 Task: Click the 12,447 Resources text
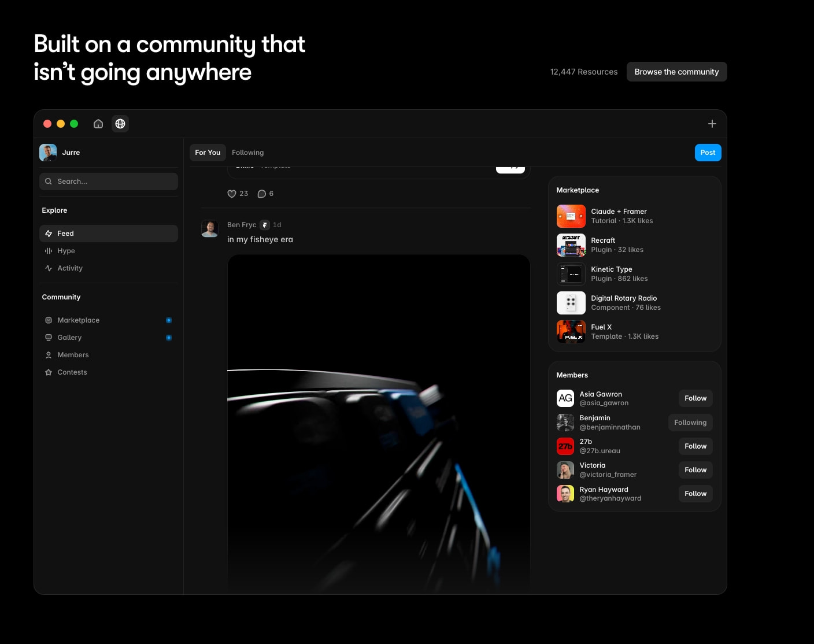coord(584,72)
